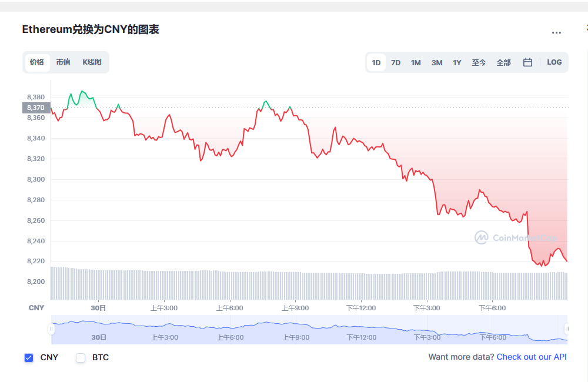This screenshot has width=588, height=382.
Task: Click the Want more data? text
Action: pos(461,357)
